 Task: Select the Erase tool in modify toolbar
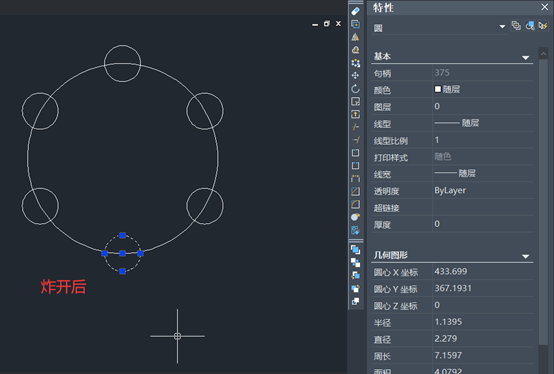[x=355, y=11]
